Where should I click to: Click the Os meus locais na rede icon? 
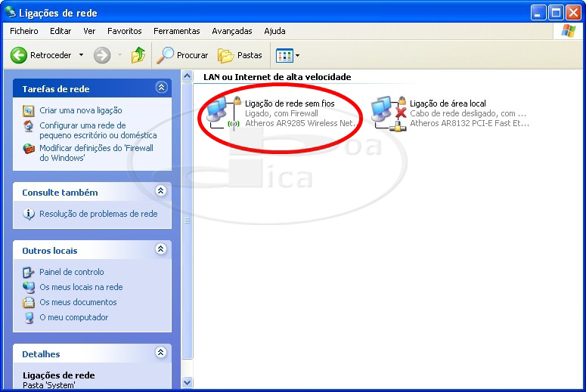29,287
